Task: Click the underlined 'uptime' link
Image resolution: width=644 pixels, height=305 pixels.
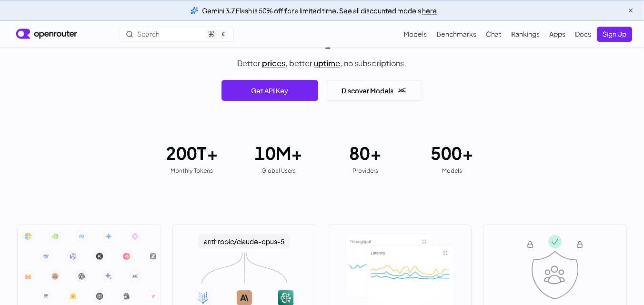Action: (x=327, y=64)
